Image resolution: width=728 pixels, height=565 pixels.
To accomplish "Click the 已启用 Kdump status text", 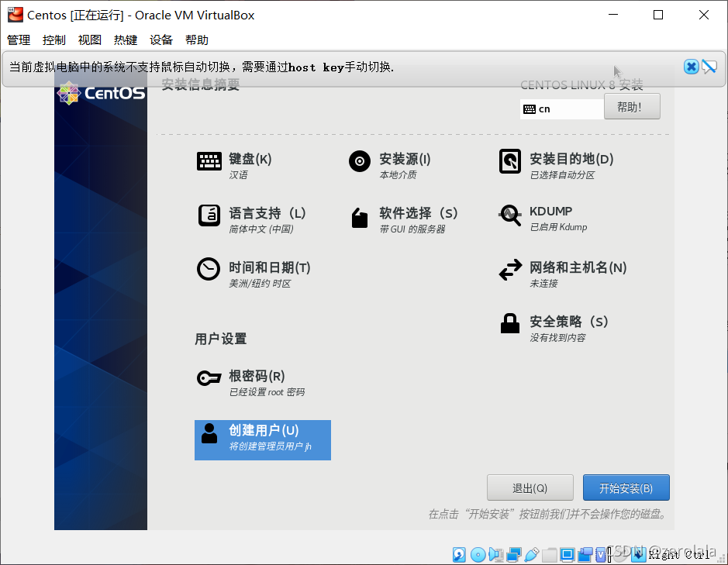I will [558, 227].
